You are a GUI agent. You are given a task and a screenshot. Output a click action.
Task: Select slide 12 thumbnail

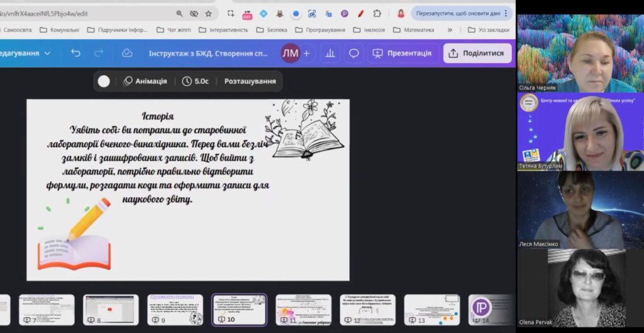[x=367, y=310]
